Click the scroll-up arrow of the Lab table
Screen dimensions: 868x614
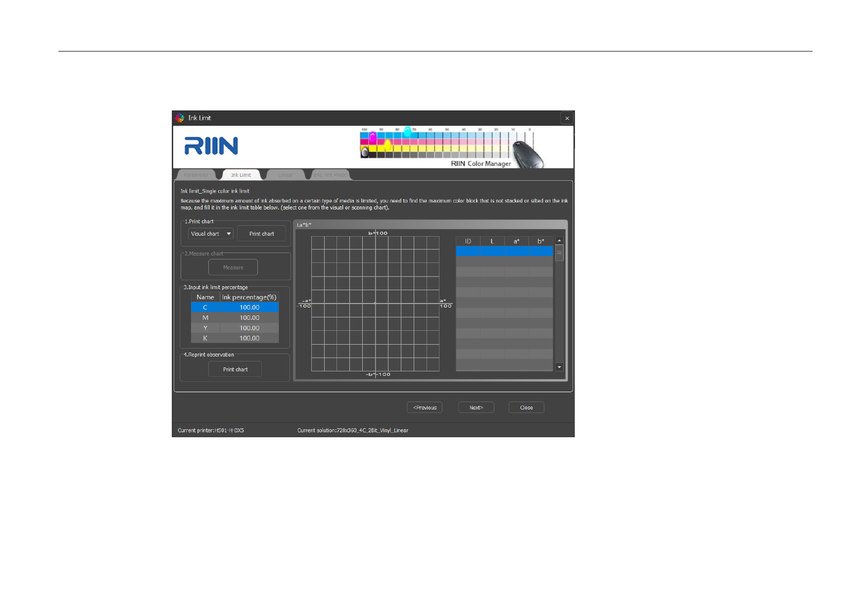(x=559, y=241)
